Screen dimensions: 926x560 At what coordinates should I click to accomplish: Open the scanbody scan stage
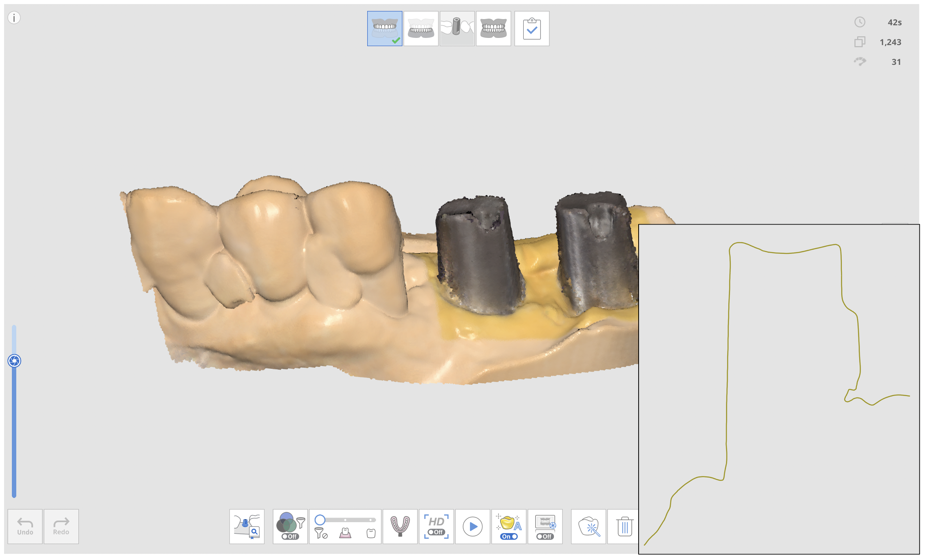pyautogui.click(x=457, y=29)
